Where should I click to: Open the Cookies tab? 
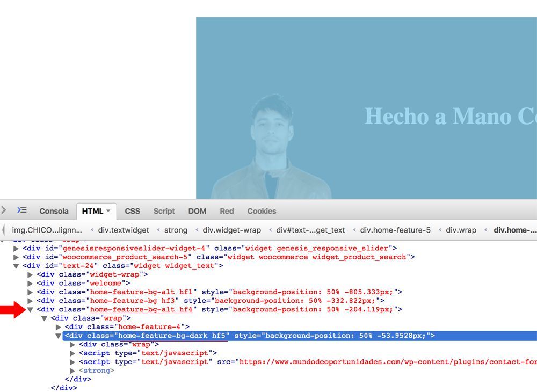pyautogui.click(x=262, y=211)
